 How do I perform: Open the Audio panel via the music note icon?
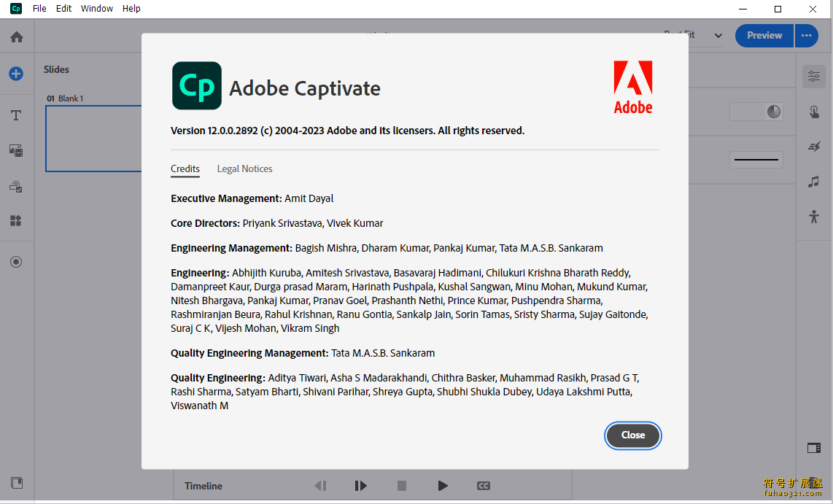[x=813, y=182]
